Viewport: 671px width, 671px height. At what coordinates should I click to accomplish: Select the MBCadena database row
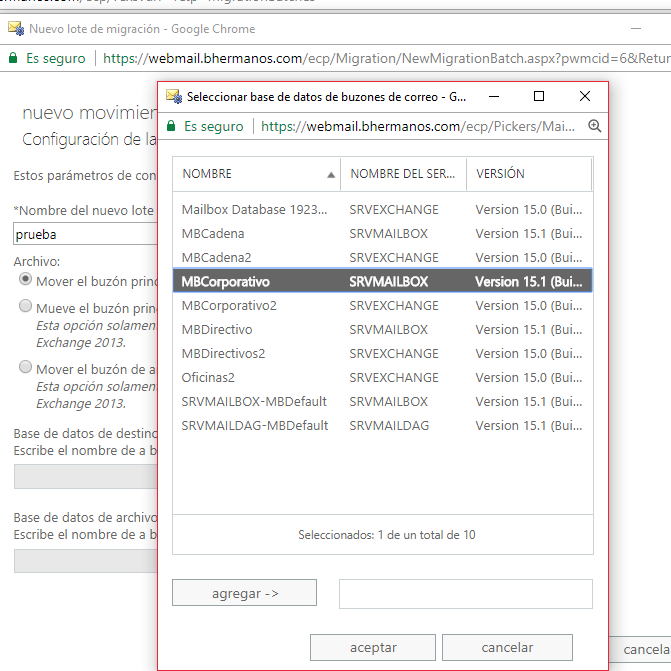[383, 234]
